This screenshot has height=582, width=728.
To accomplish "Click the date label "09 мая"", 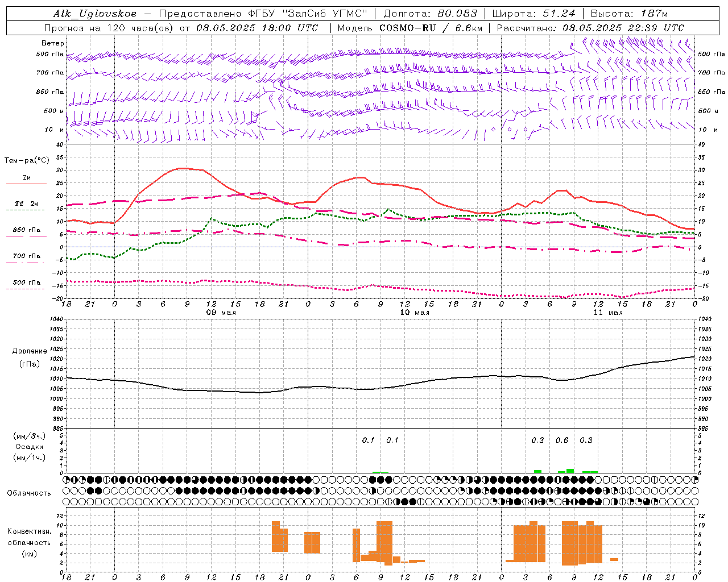I will click(221, 313).
